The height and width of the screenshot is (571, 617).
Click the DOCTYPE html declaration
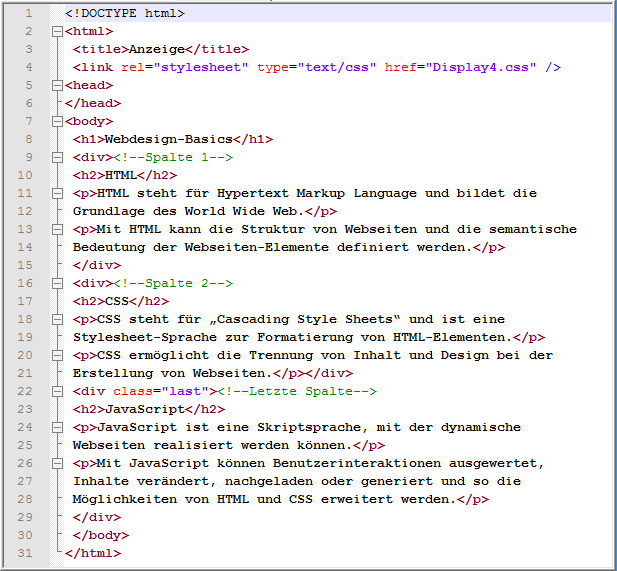click(x=125, y=13)
